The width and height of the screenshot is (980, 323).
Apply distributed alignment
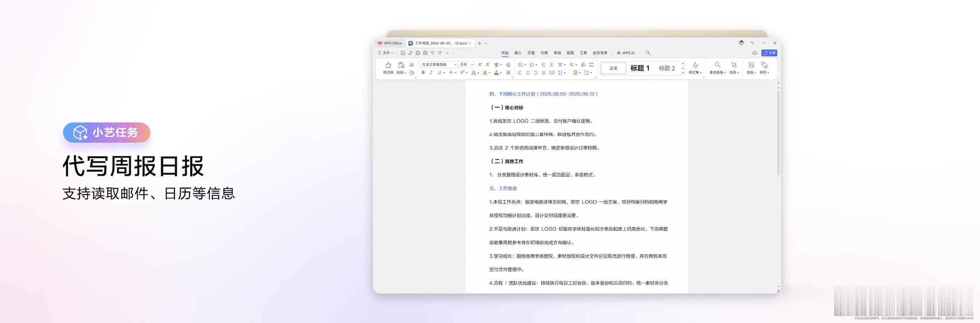pos(552,72)
